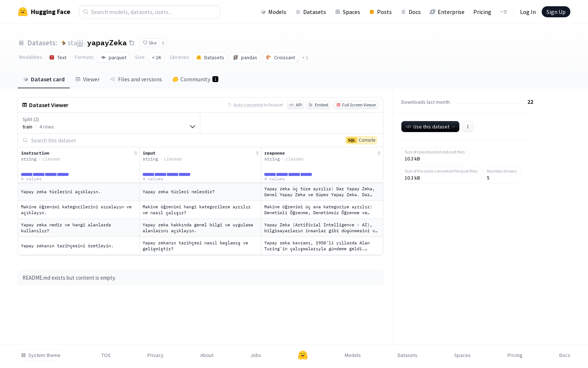Open Enterprise from the top navigation
Image resolution: width=588 pixels, height=368 pixels.
click(x=447, y=12)
